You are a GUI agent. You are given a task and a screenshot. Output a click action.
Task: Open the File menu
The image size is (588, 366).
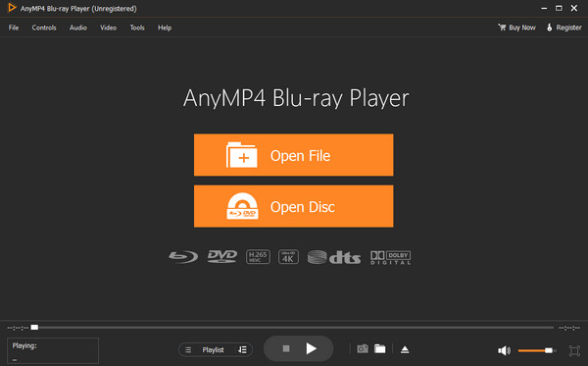tap(14, 27)
